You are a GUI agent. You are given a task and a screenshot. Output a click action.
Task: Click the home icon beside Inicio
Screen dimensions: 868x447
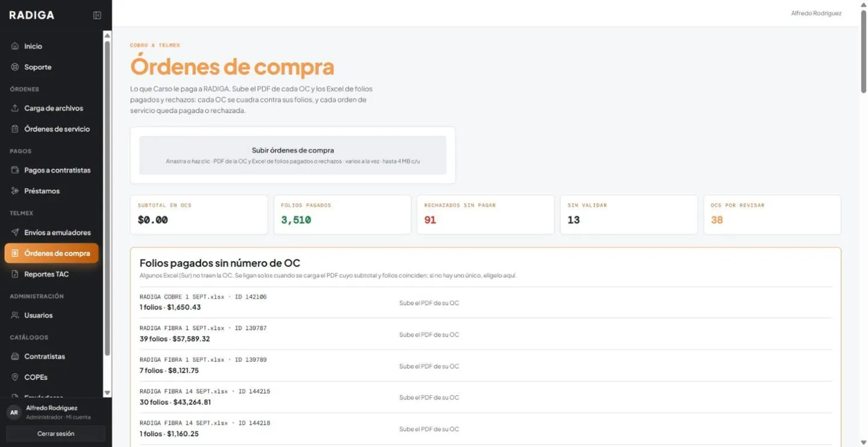click(x=15, y=46)
